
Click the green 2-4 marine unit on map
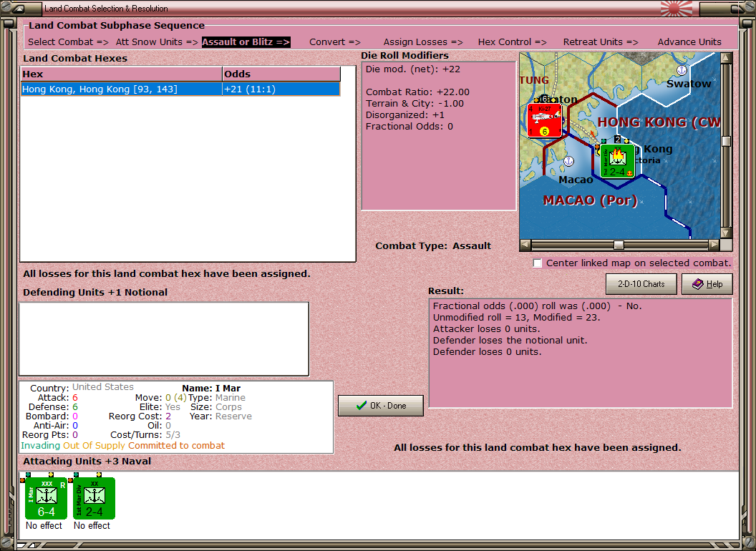pos(618,161)
